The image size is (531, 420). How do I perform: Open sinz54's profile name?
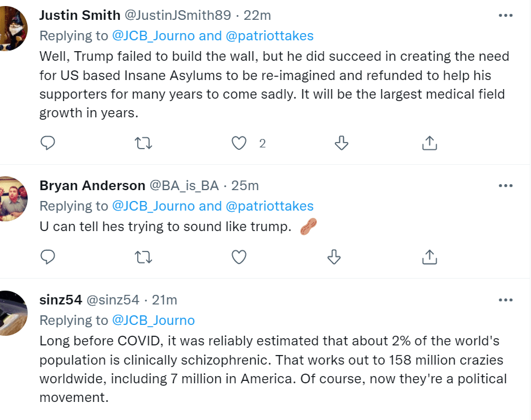coord(61,299)
